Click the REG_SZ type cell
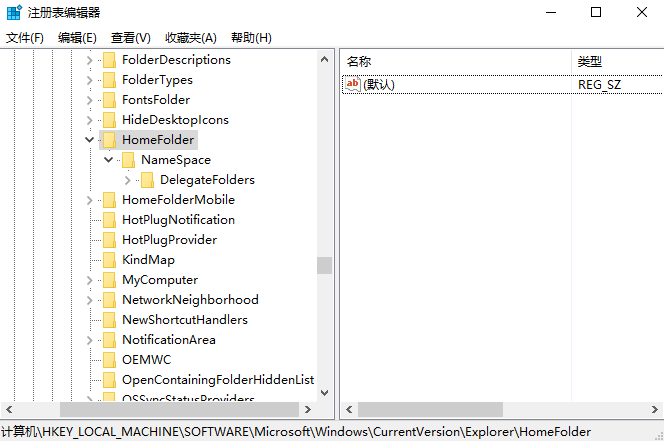 (599, 84)
